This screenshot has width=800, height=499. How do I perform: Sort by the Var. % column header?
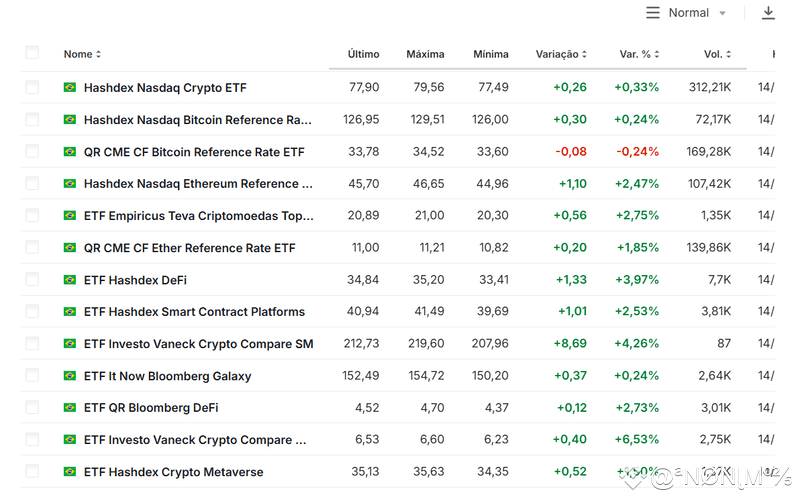pos(639,54)
